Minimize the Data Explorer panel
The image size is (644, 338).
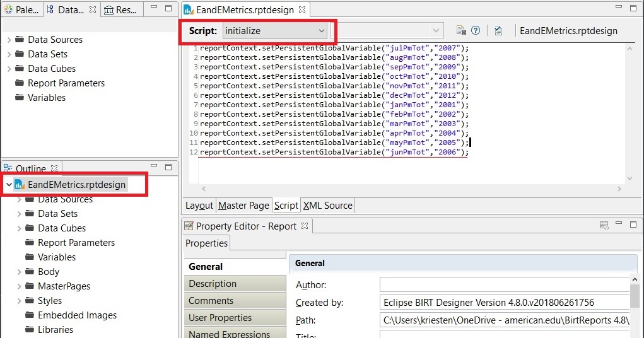(154, 8)
